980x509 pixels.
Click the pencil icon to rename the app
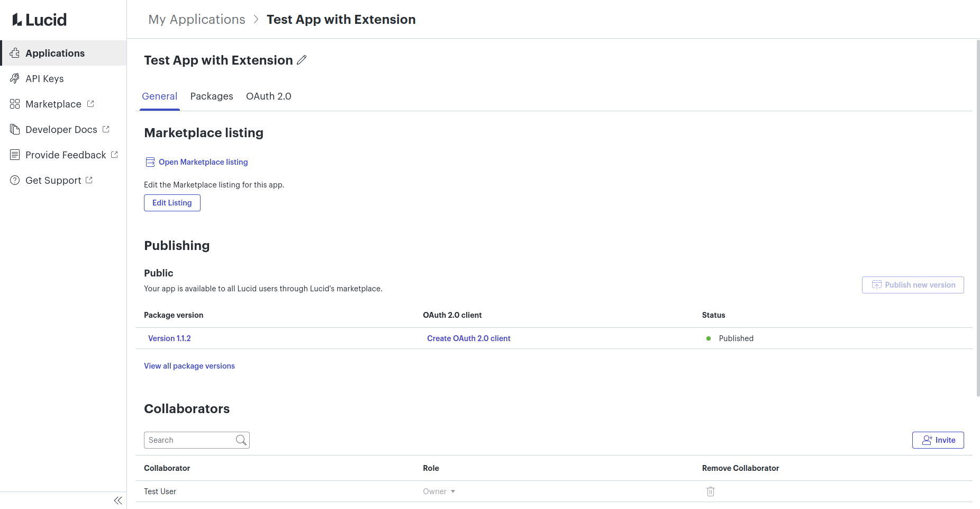pyautogui.click(x=302, y=60)
